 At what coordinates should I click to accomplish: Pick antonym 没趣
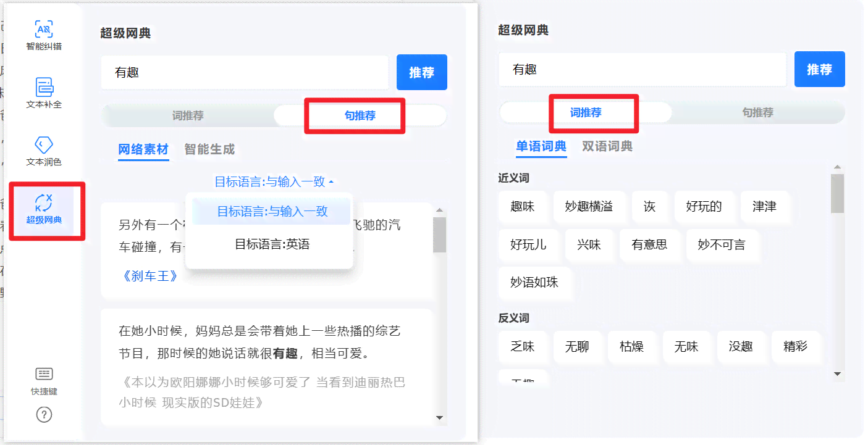[x=741, y=347]
